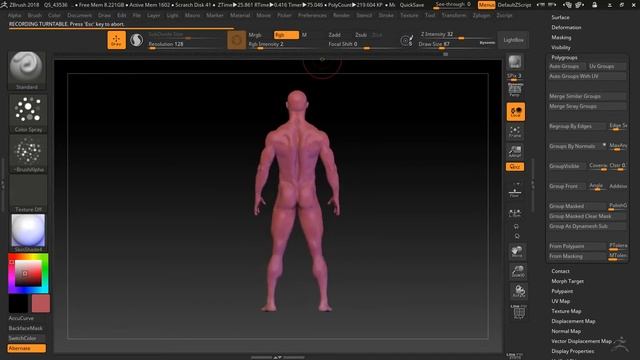Toggle the Rgb mode button
Image resolution: width=640 pixels, height=360 pixels.
[286, 35]
